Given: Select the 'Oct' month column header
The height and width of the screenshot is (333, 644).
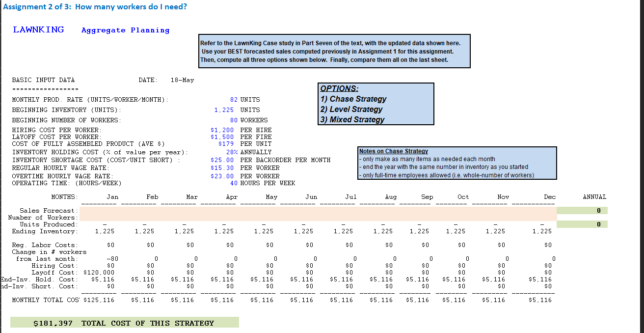Looking at the screenshot, I should pos(463,197).
